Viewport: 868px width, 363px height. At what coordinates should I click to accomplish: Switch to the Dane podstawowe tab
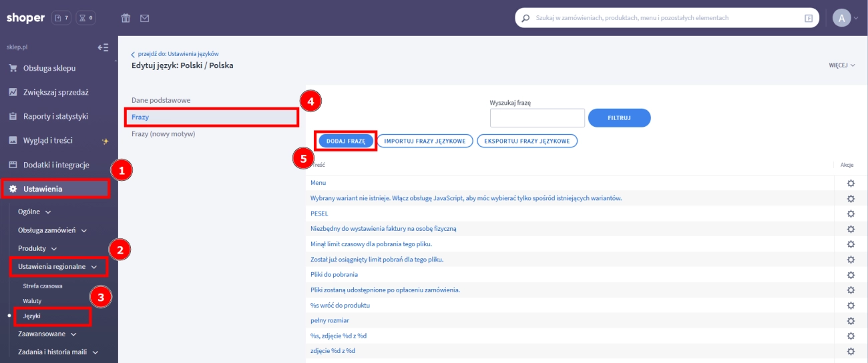161,100
